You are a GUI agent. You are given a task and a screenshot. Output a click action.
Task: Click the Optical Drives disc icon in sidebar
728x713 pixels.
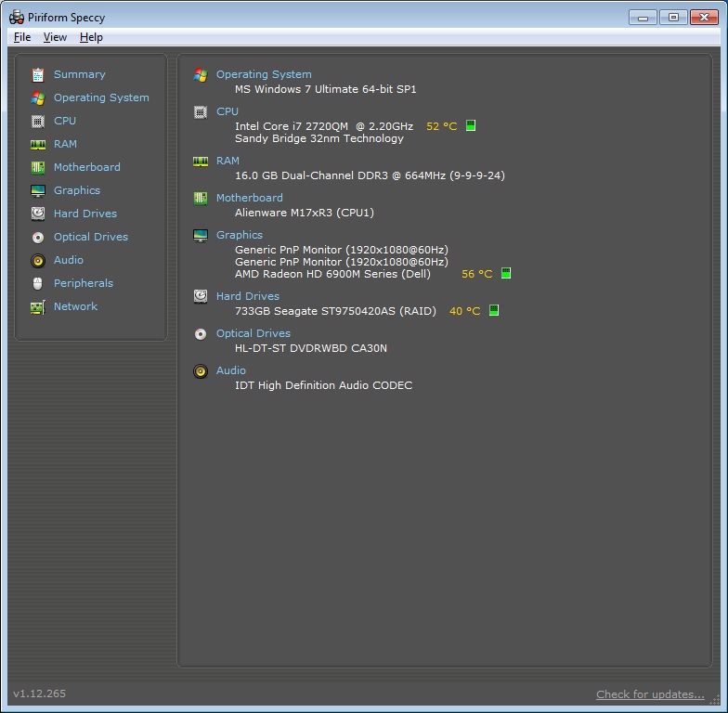[x=37, y=238]
